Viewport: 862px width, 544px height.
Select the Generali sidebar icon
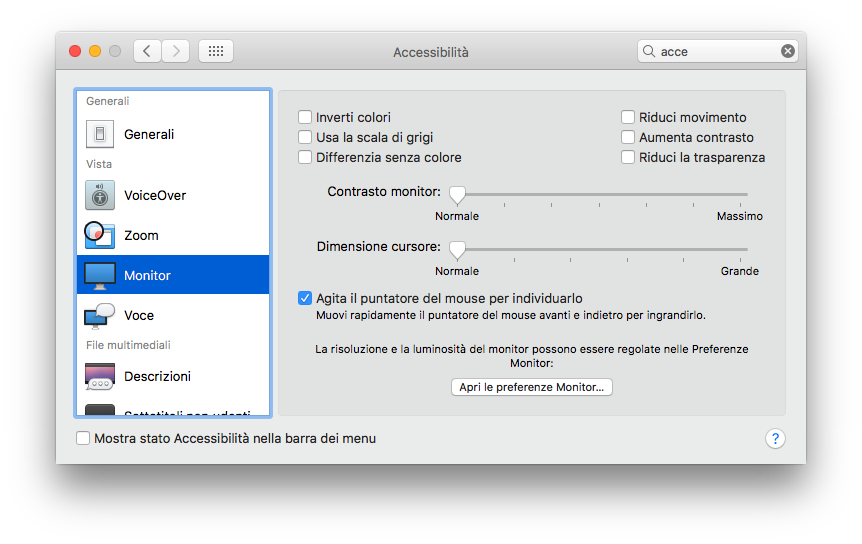pyautogui.click(x=100, y=134)
